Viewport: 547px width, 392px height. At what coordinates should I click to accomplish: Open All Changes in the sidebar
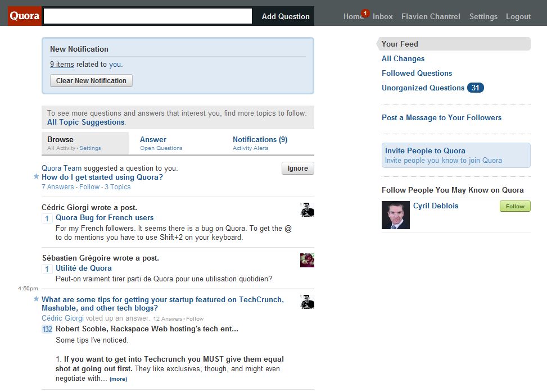[403, 58]
